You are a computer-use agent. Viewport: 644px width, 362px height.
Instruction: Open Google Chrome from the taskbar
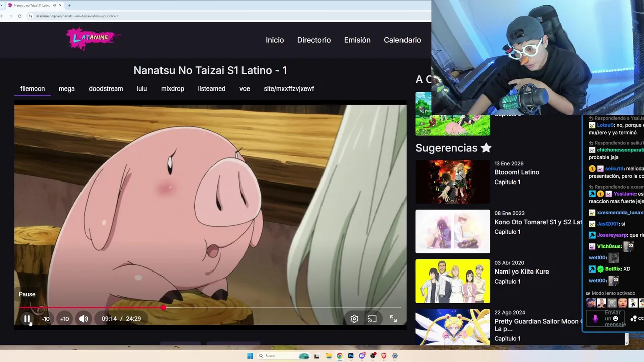pyautogui.click(x=340, y=356)
